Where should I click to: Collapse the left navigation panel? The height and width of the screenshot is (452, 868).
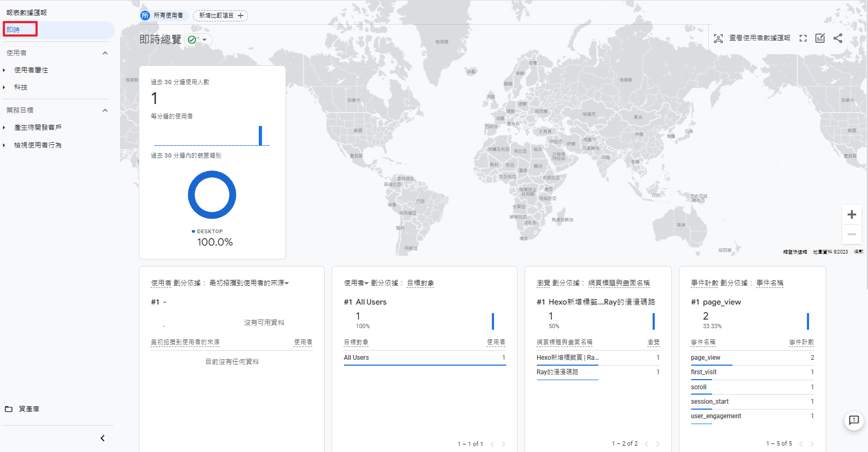tap(102, 439)
